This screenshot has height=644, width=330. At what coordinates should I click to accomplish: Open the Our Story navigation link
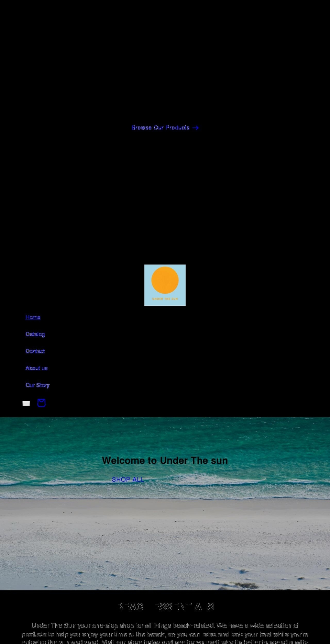click(x=37, y=385)
